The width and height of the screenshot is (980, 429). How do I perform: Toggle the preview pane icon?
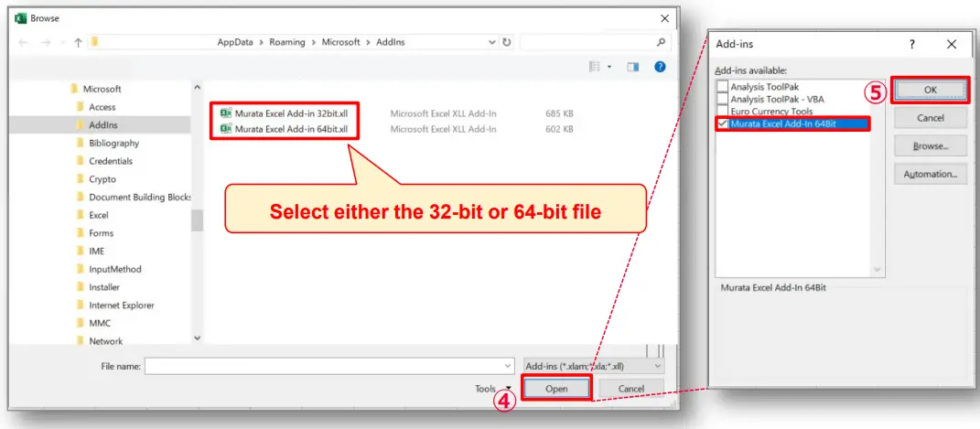(x=633, y=67)
